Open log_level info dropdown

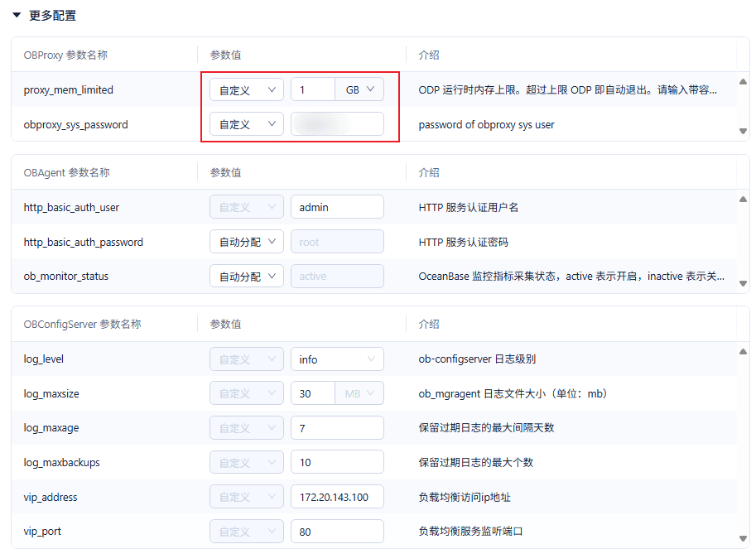click(x=337, y=359)
